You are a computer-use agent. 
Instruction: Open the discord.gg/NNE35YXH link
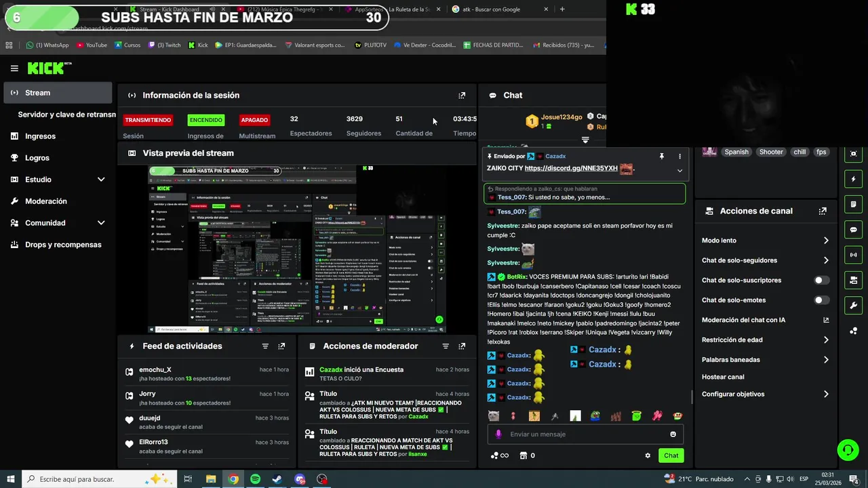(571, 169)
